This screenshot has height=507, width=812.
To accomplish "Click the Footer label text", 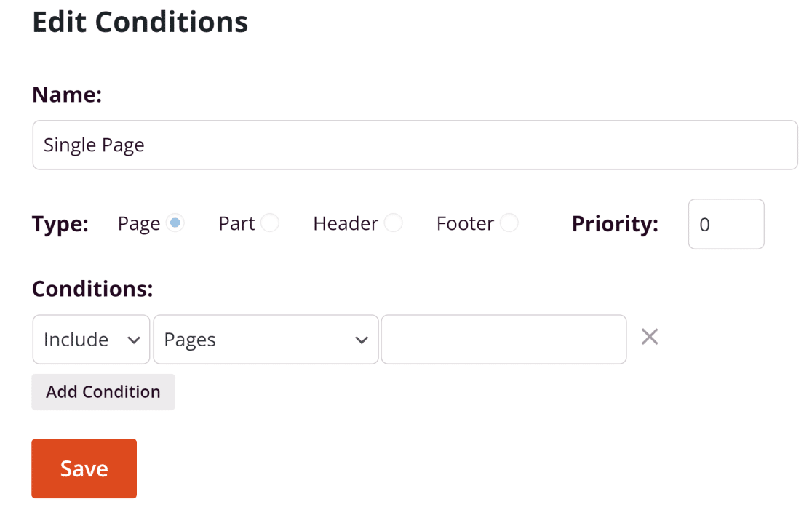I will click(465, 224).
